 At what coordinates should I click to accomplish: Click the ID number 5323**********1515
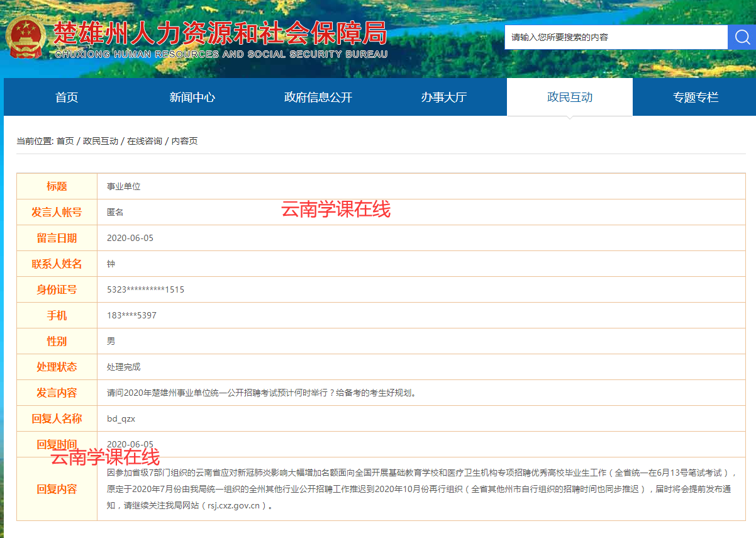146,289
